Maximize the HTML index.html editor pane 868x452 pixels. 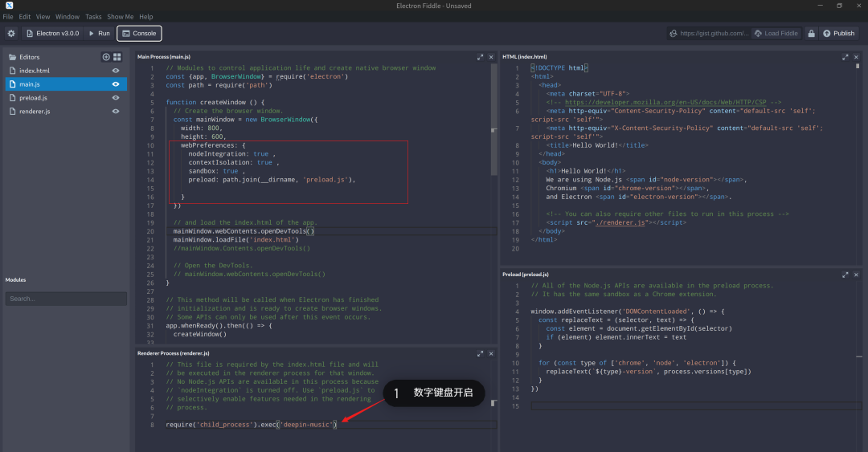pos(845,57)
